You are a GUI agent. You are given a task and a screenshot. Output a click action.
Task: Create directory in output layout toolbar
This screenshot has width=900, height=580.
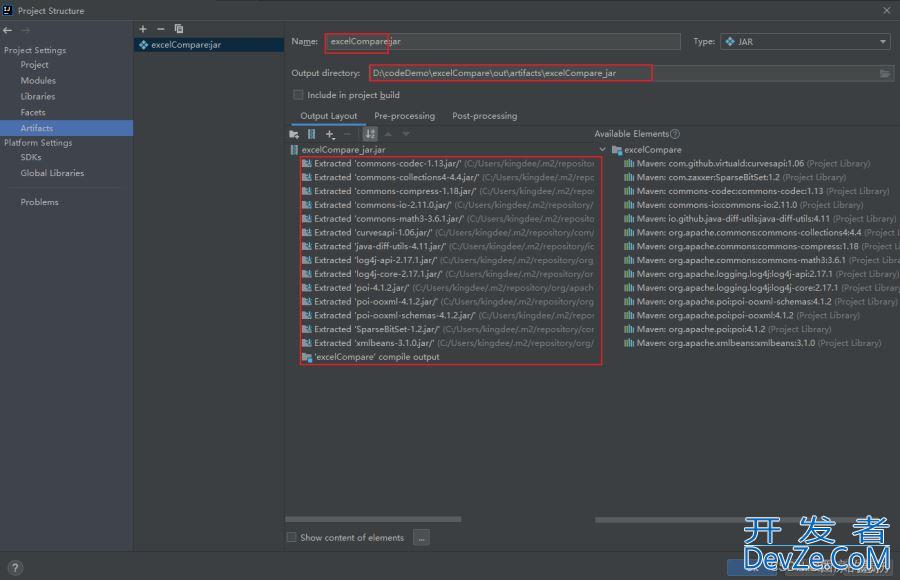(294, 134)
